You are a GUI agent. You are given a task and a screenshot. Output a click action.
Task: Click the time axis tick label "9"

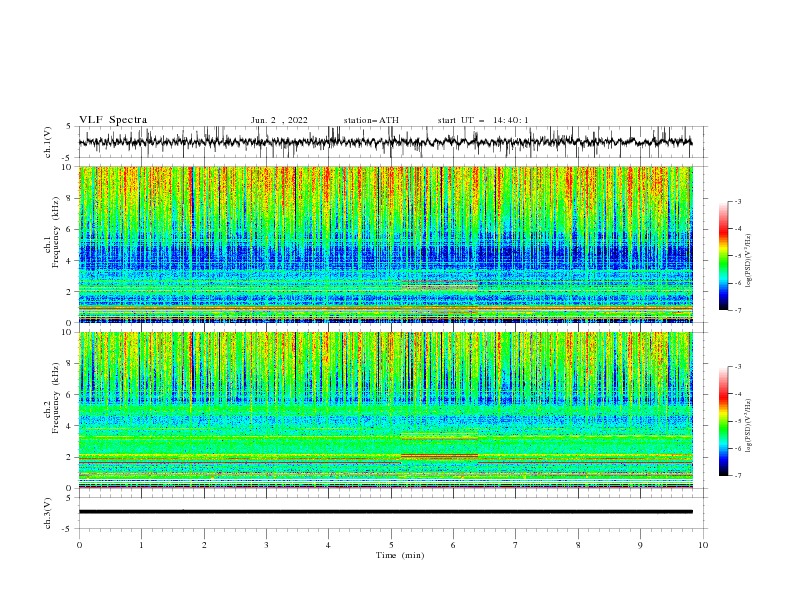tap(640, 545)
